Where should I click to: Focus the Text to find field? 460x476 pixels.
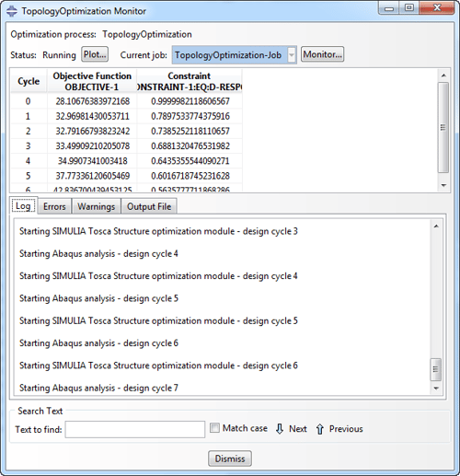pyautogui.click(x=135, y=429)
